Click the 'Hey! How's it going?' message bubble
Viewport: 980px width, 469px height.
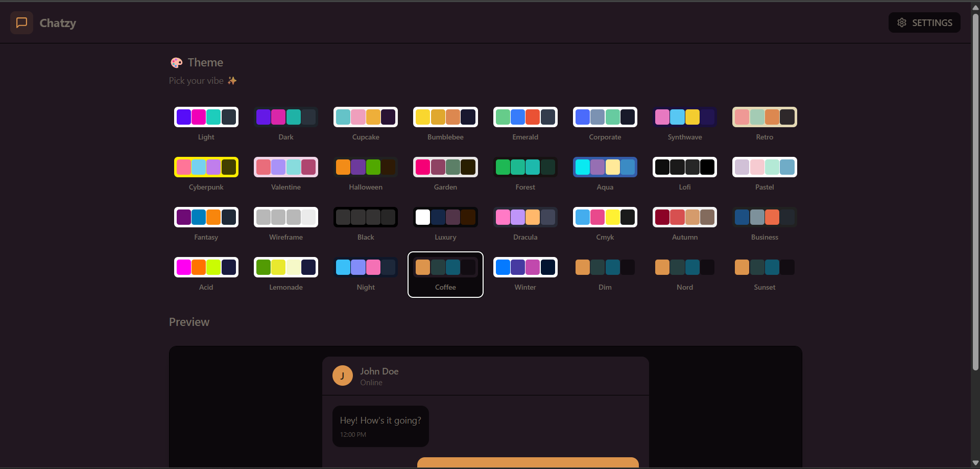(380, 426)
